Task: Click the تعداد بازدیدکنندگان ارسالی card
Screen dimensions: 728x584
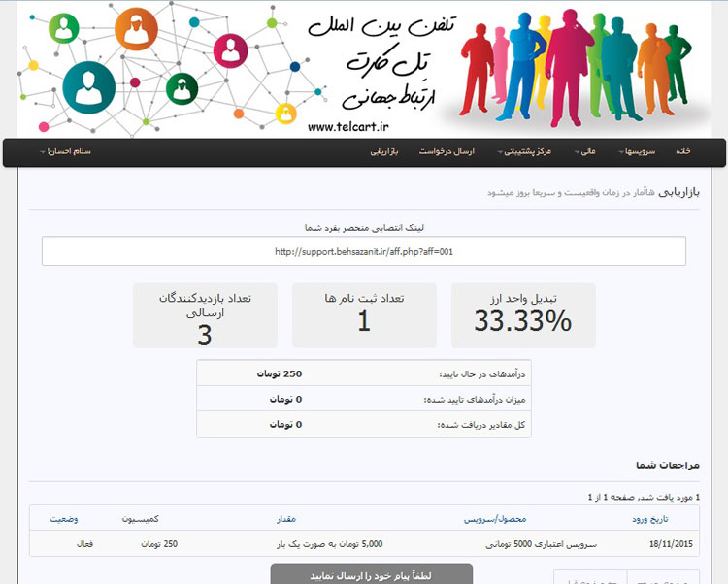Action: 205,315
